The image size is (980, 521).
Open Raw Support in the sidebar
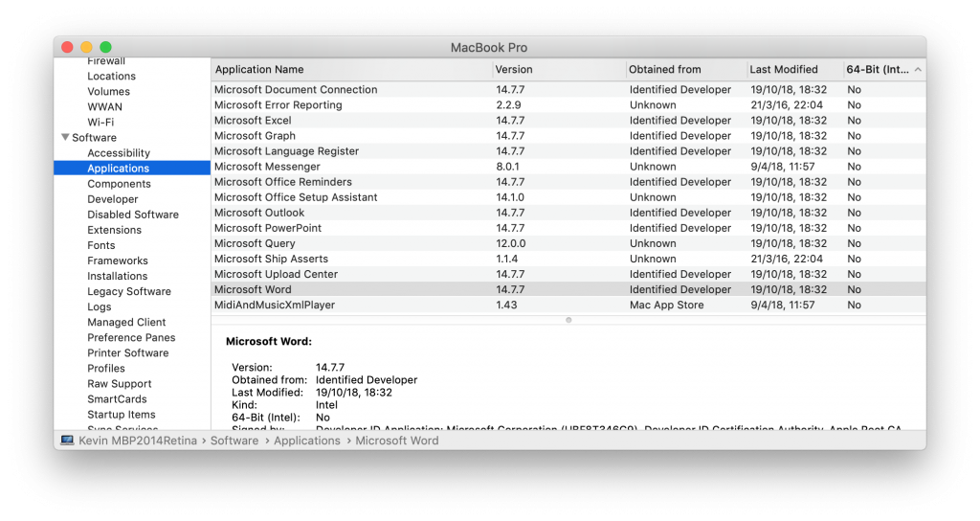click(120, 383)
